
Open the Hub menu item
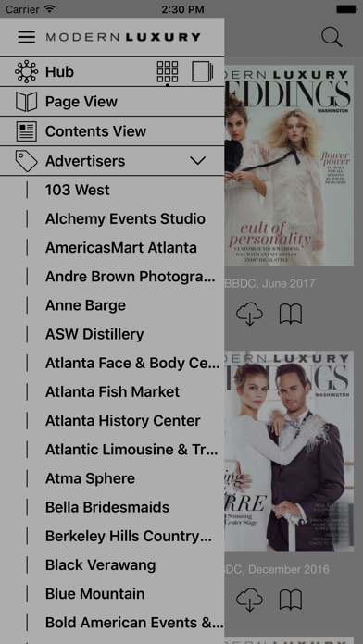coord(59,72)
